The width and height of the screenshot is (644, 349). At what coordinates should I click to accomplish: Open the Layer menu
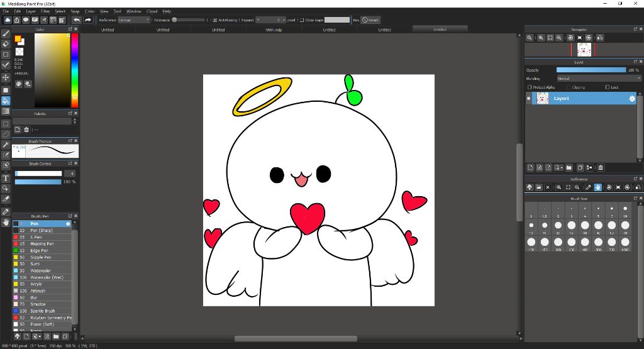click(x=31, y=11)
